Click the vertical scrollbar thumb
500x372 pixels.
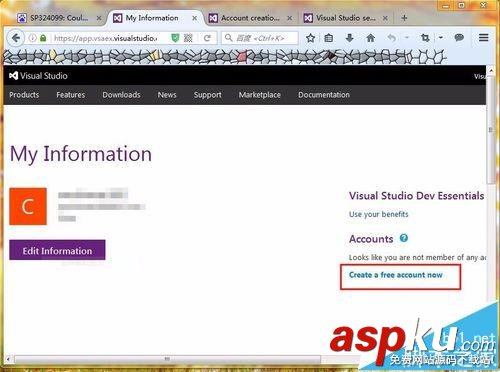tap(491, 129)
